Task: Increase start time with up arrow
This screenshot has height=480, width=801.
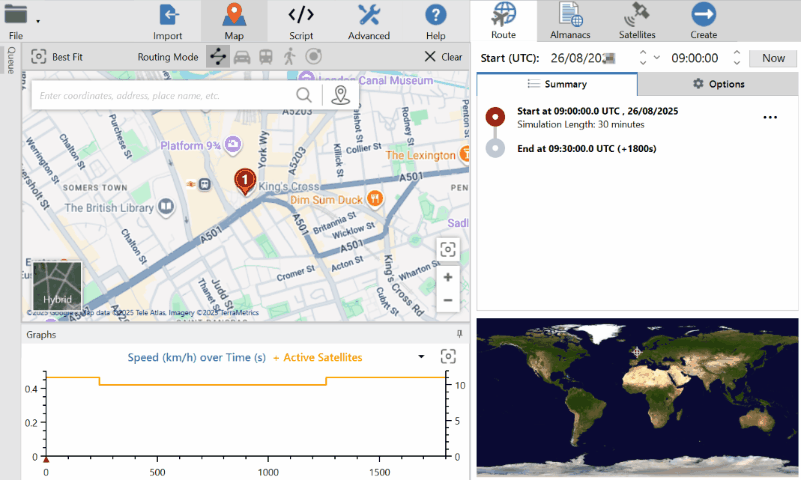Action: click(737, 53)
